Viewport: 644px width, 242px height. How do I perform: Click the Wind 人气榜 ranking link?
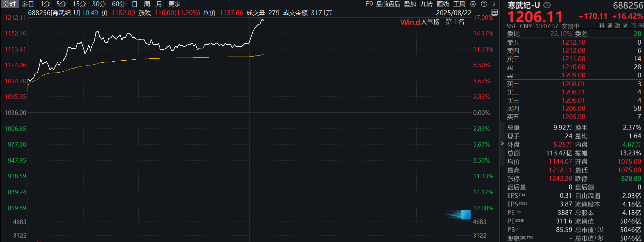(432, 22)
